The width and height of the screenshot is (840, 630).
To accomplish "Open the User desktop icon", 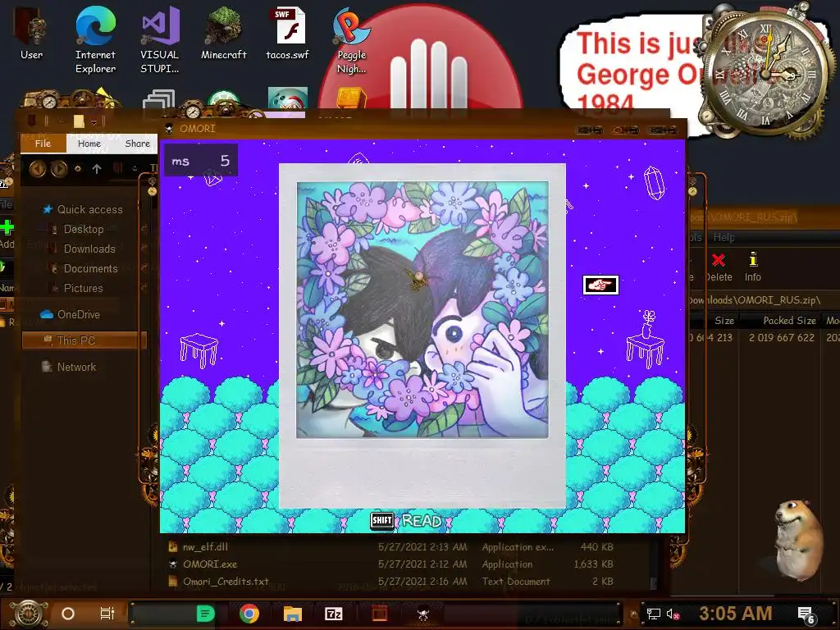I will [31, 33].
